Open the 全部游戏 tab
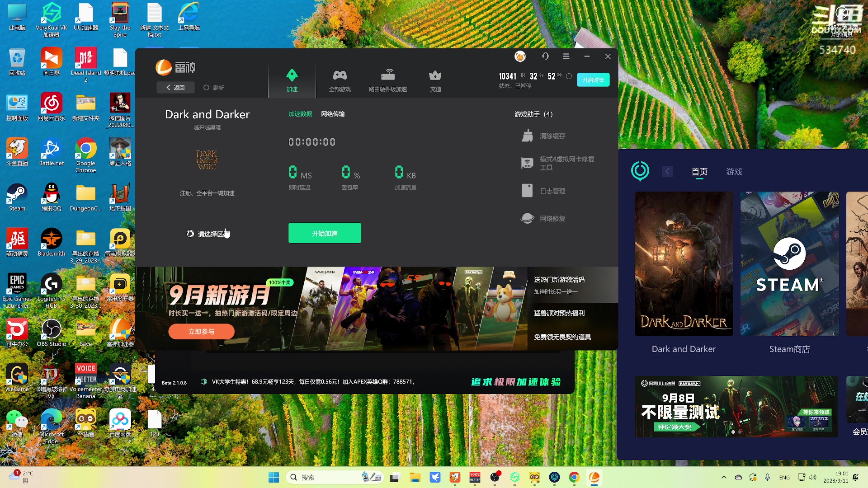This screenshot has height=488, width=868. click(340, 80)
